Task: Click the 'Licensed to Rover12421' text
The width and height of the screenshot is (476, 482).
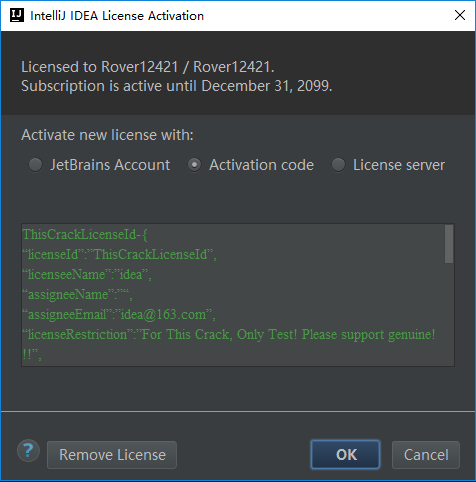Action: pyautogui.click(x=148, y=67)
